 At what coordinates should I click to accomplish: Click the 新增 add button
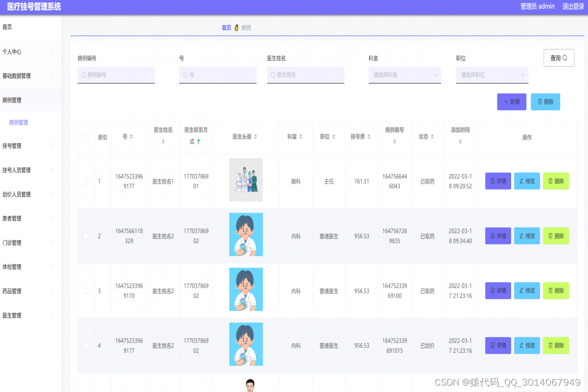point(512,102)
